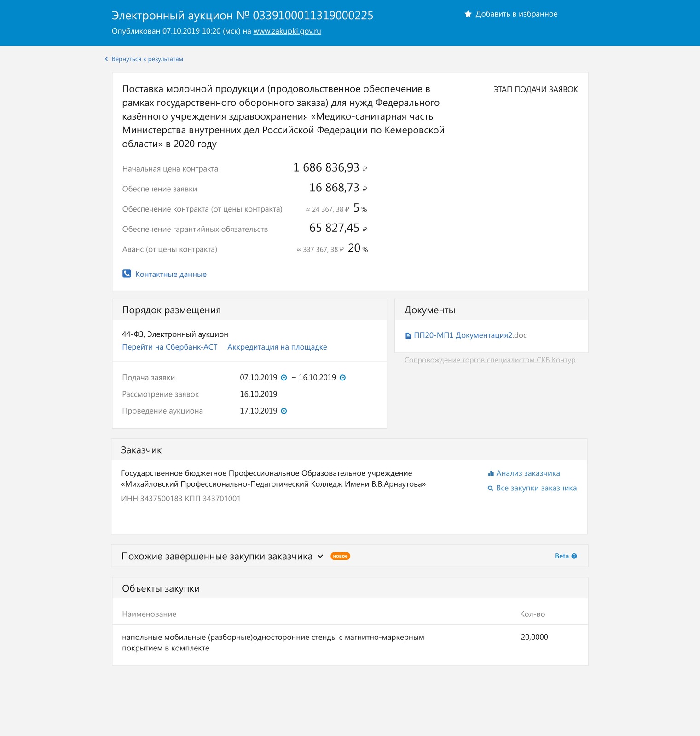This screenshot has width=700, height=736.
Task: Open Контактные данные link
Action: pos(171,275)
